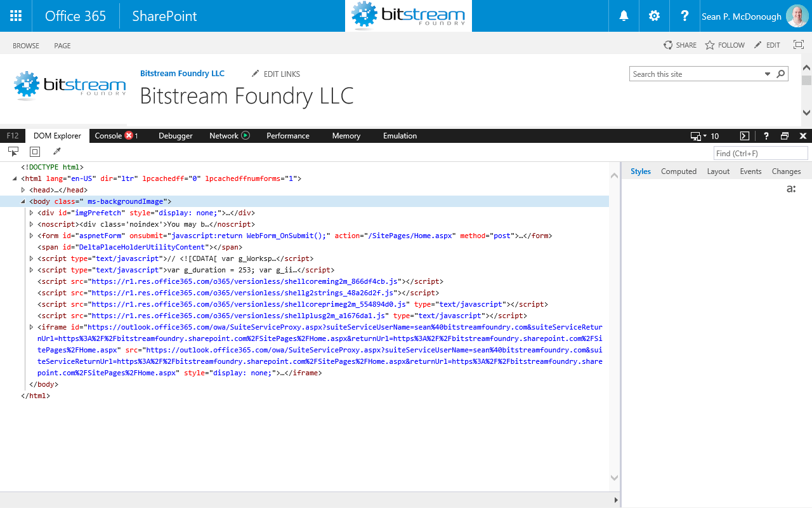Click EDIT LINKS
Screen dimensions: 812x508
(x=275, y=74)
